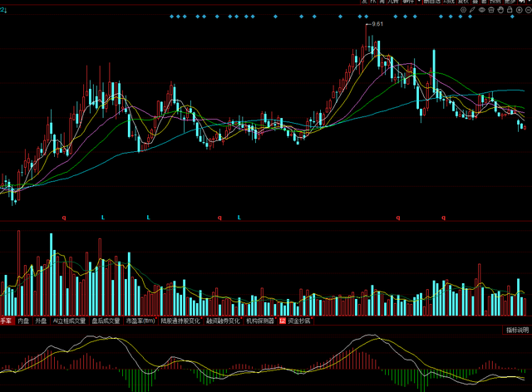Switch to the 内盘 indicator tab
This screenshot has width=532, height=392.
(23, 320)
